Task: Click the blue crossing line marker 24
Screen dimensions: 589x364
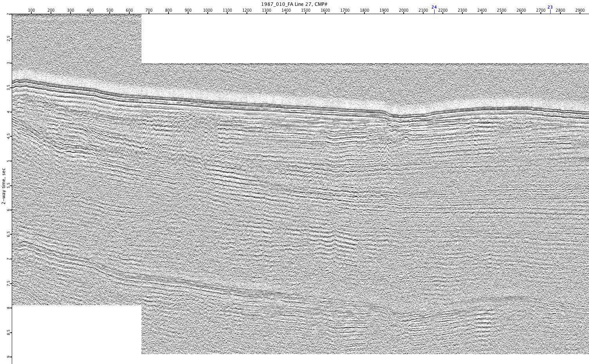Action: click(x=434, y=7)
